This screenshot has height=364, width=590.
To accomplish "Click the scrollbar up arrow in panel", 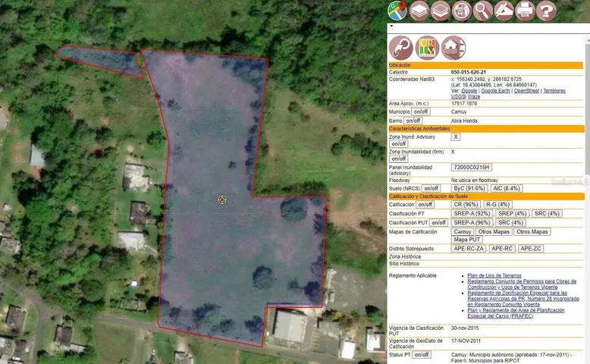I will point(588,39).
